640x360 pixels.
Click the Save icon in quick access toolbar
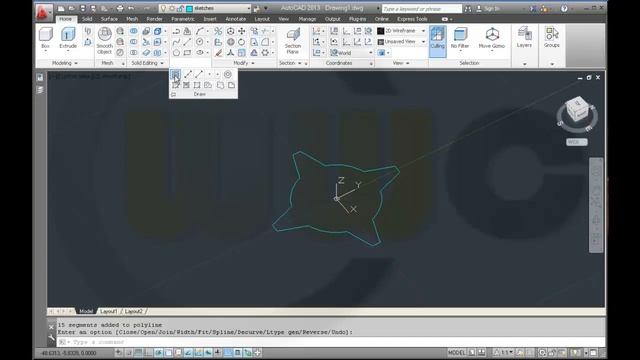82,9
